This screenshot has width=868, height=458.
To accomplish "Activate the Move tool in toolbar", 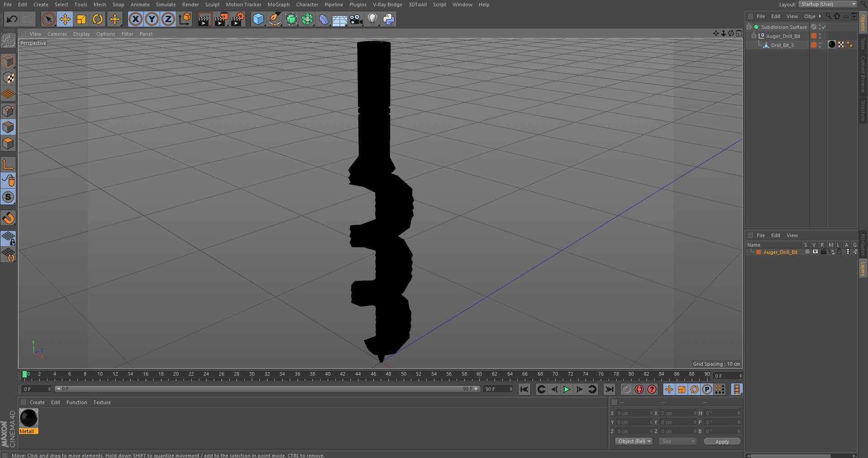I will point(65,19).
